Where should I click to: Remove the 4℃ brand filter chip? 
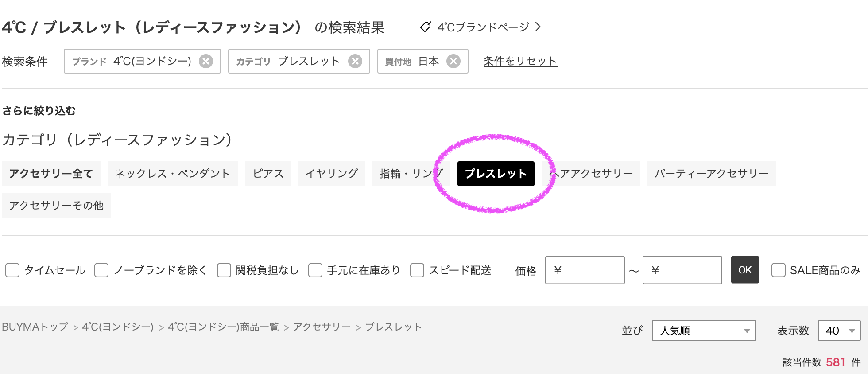(x=206, y=61)
